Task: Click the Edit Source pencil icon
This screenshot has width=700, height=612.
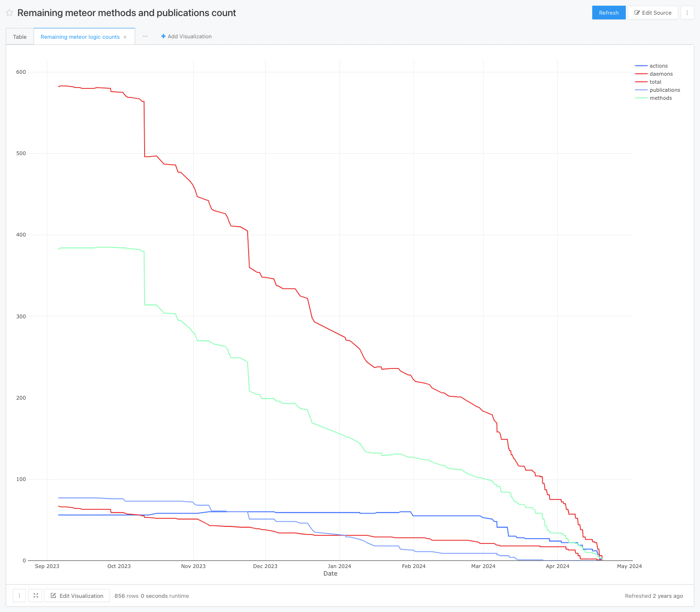Action: 638,13
